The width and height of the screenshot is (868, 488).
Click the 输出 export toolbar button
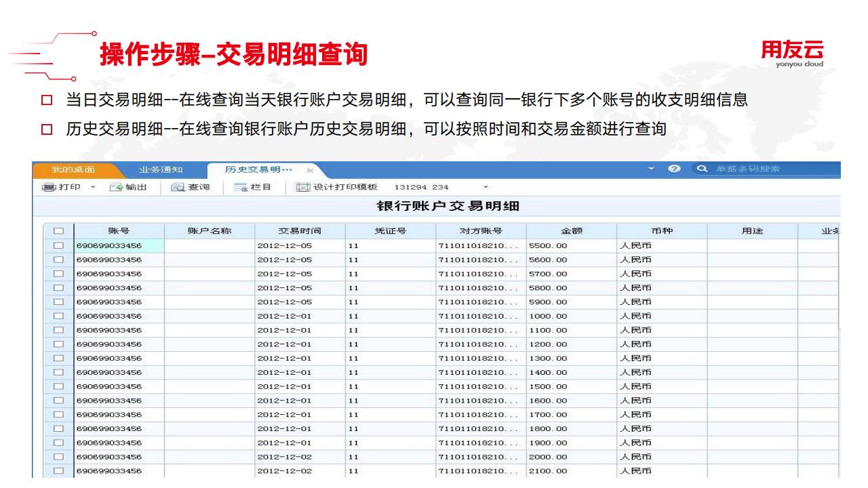tap(128, 187)
